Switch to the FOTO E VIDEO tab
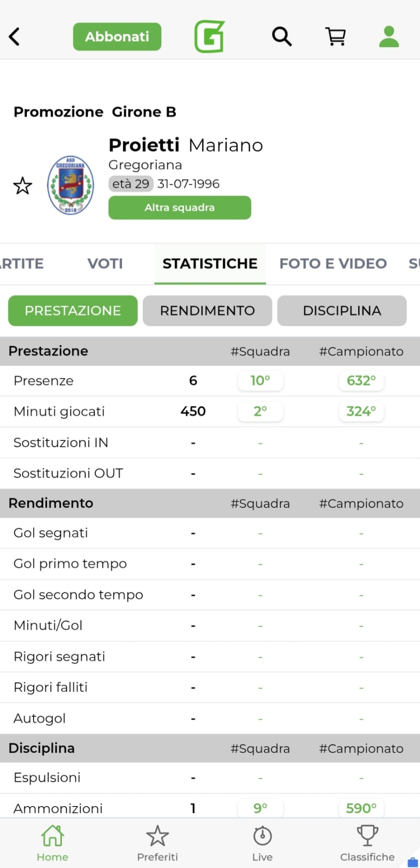The height and width of the screenshot is (868, 420). point(333,264)
